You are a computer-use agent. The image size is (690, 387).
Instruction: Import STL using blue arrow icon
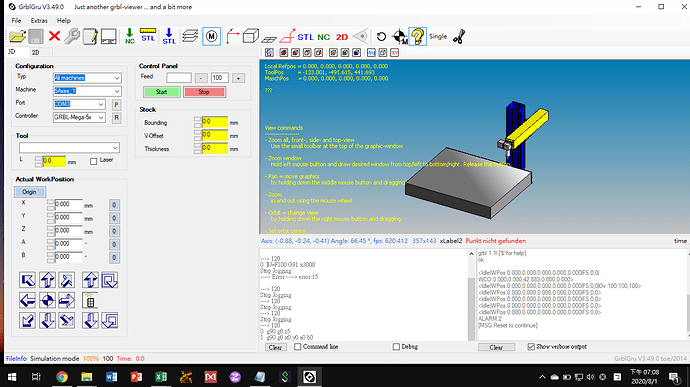(x=169, y=37)
